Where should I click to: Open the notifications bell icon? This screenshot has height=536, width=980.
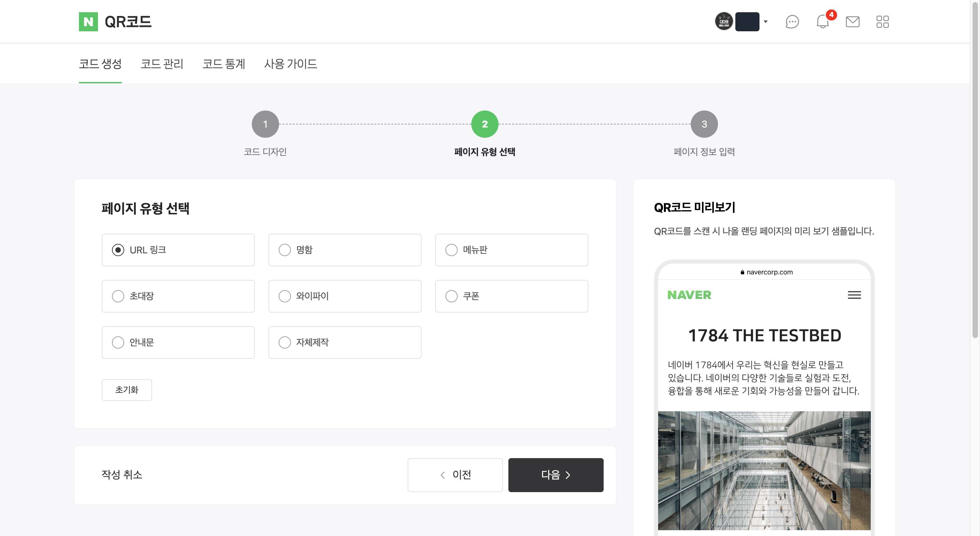click(822, 22)
